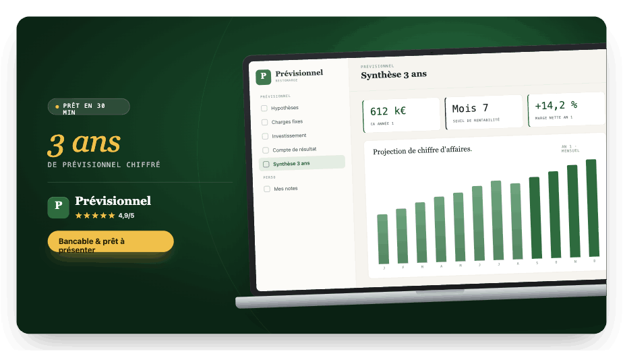Screen dimensions: 623x364
Task: Tick the Hypothèses checkbox
Action: tap(264, 108)
